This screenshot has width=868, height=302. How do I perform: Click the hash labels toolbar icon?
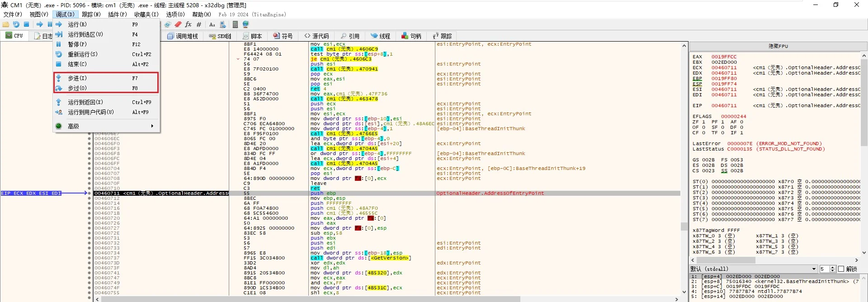[199, 24]
